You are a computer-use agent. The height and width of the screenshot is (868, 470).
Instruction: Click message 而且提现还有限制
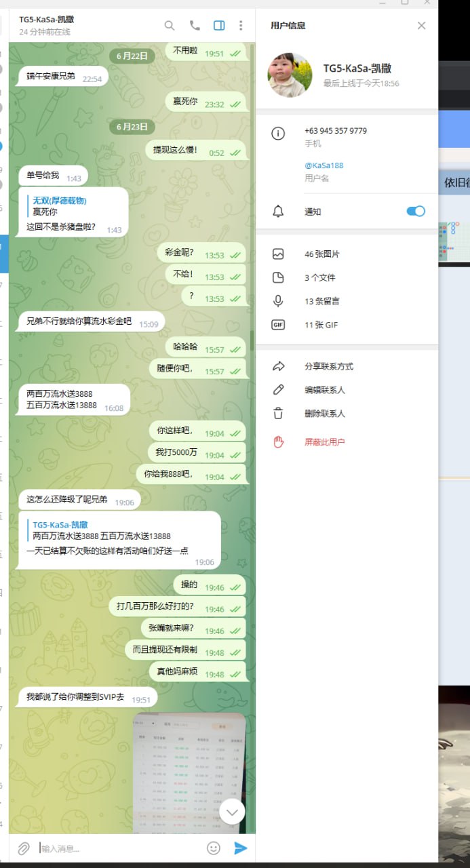pyautogui.click(x=186, y=650)
